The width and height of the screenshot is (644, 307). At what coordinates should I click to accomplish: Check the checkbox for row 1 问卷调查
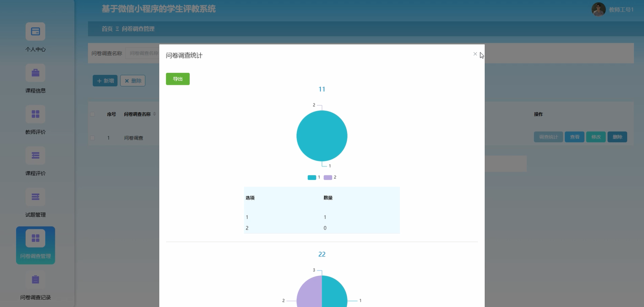point(92,138)
